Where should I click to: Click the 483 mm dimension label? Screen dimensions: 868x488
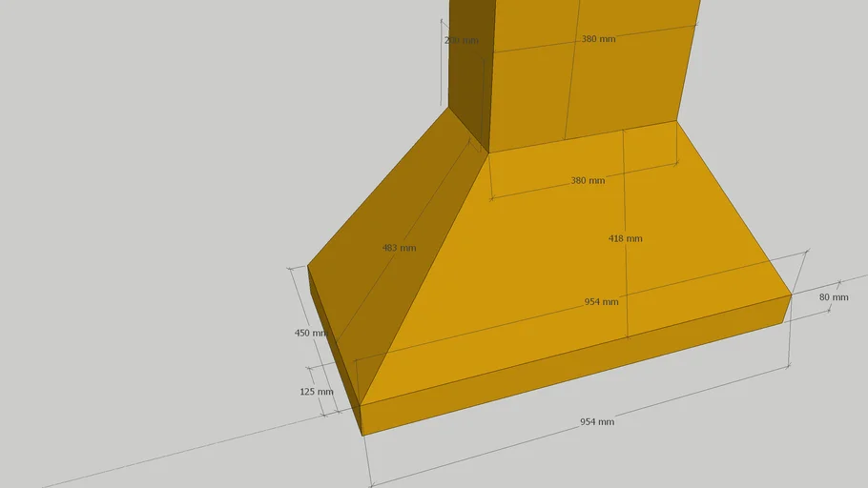399,248
